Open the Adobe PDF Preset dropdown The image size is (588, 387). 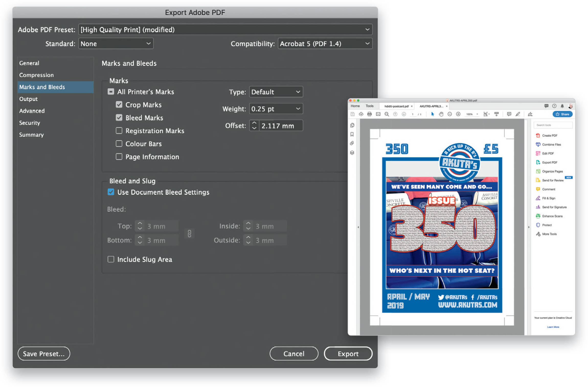pos(225,29)
